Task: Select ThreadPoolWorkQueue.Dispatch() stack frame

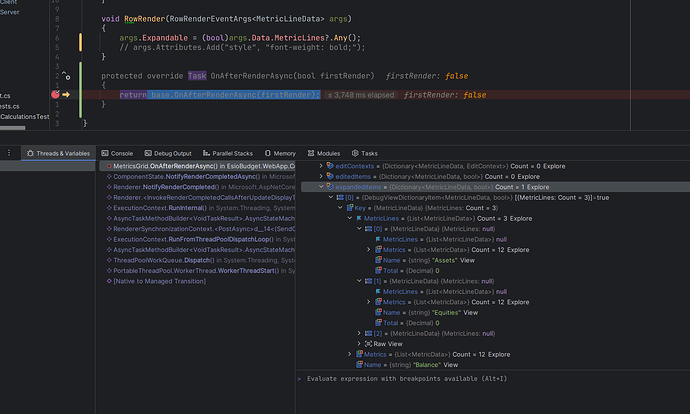Action: click(x=197, y=260)
